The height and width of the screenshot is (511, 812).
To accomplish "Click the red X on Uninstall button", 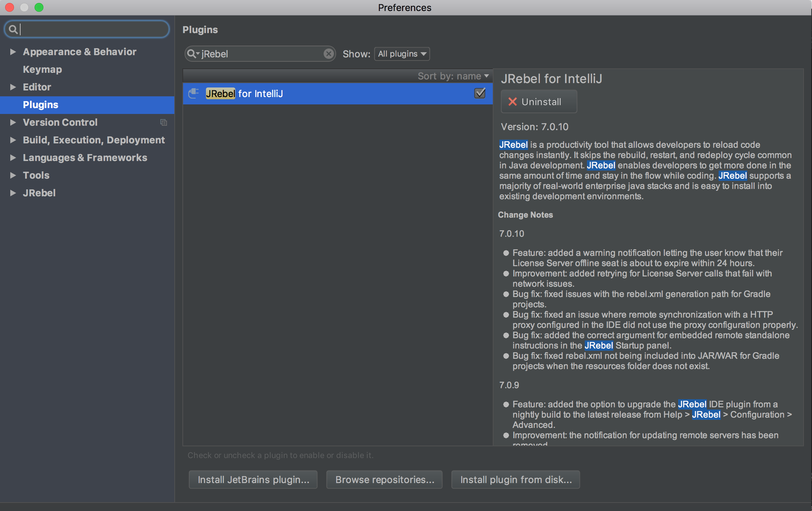I will click(x=512, y=102).
